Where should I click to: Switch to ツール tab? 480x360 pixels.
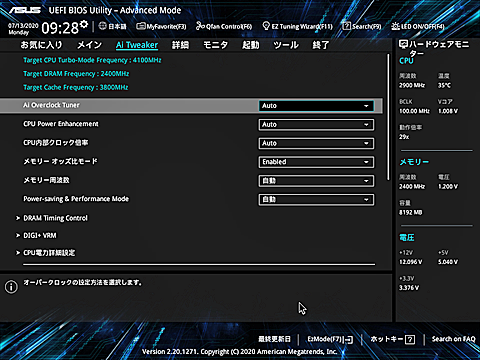tap(286, 45)
